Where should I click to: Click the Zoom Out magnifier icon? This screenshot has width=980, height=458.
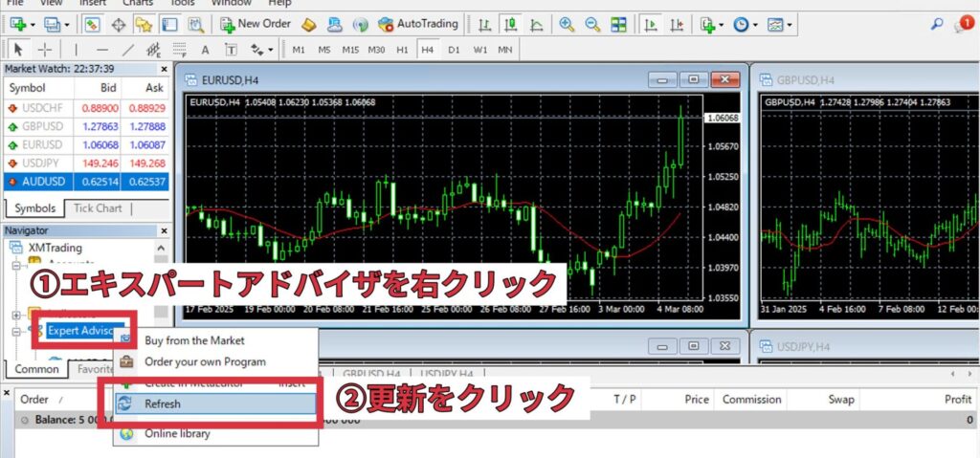[592, 24]
